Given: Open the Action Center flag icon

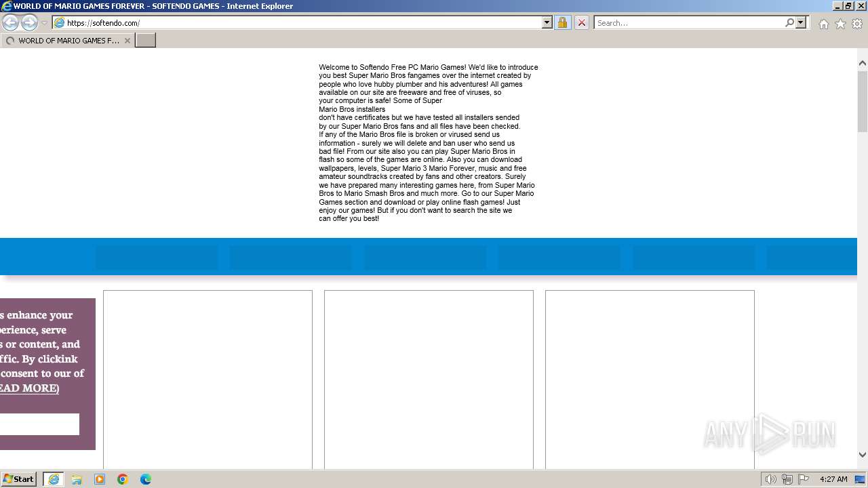Looking at the screenshot, I should [804, 479].
